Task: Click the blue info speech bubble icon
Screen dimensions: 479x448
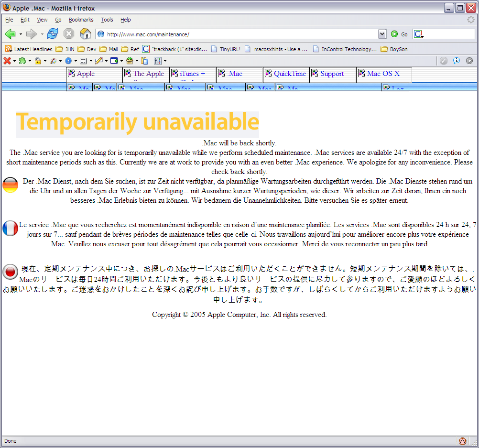Action: point(457,61)
